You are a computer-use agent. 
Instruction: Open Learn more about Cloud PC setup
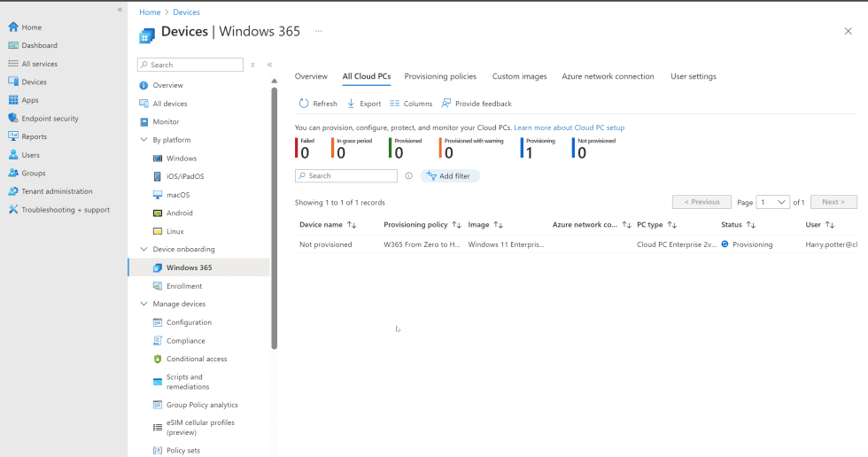point(569,128)
